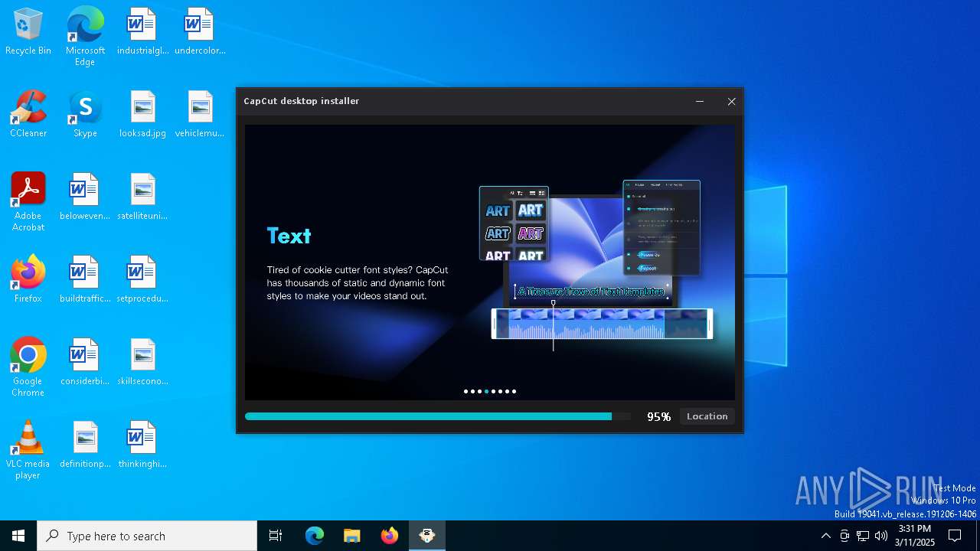Launch Microsoft Edge from desktop shortcut
Image resolution: width=980 pixels, height=551 pixels.
(x=85, y=37)
